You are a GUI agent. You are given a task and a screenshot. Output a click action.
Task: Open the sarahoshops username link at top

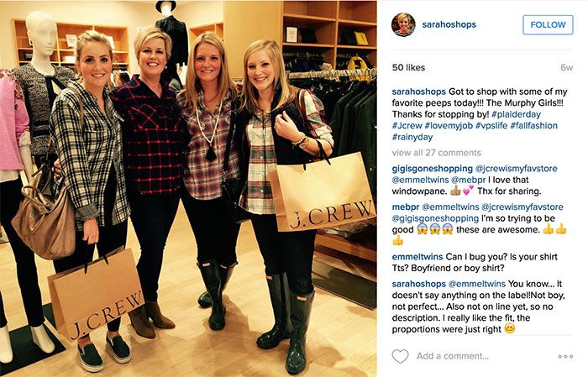449,24
